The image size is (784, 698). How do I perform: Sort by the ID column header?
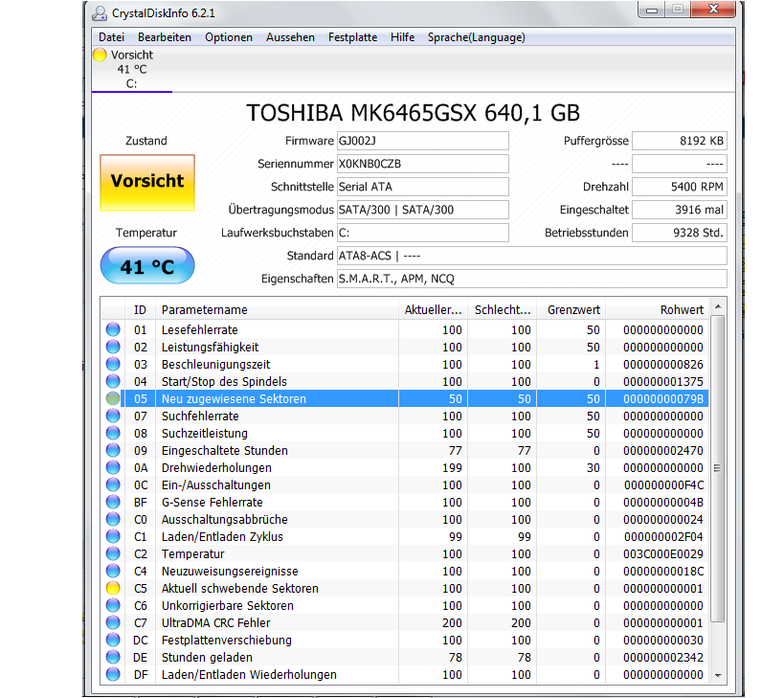[140, 310]
